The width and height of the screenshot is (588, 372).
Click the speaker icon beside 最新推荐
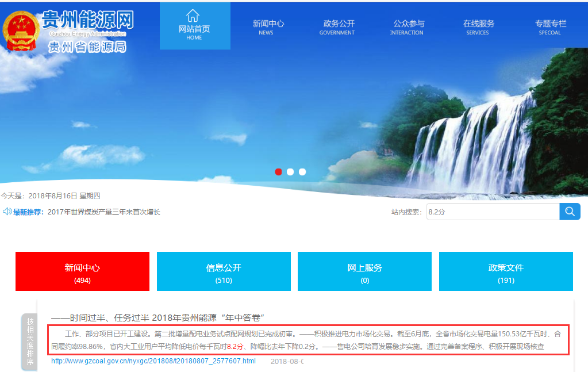click(7, 212)
